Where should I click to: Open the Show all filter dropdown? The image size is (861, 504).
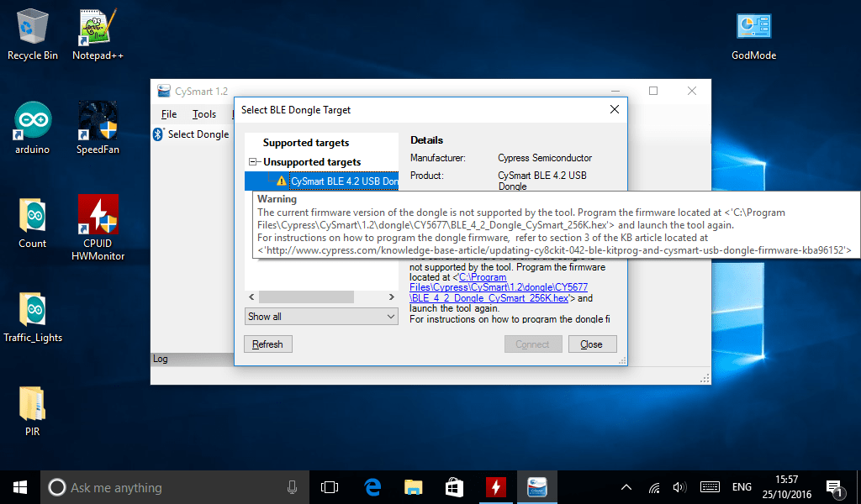(321, 317)
